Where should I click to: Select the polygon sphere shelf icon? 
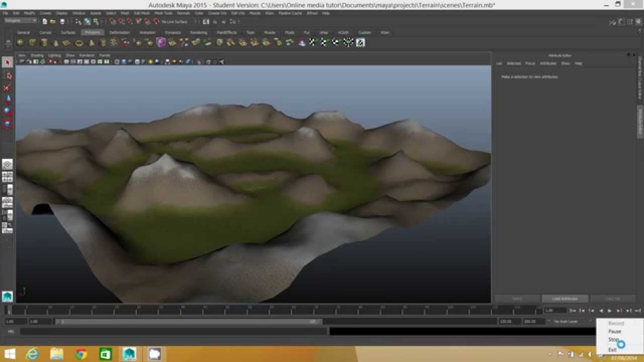click(x=20, y=43)
